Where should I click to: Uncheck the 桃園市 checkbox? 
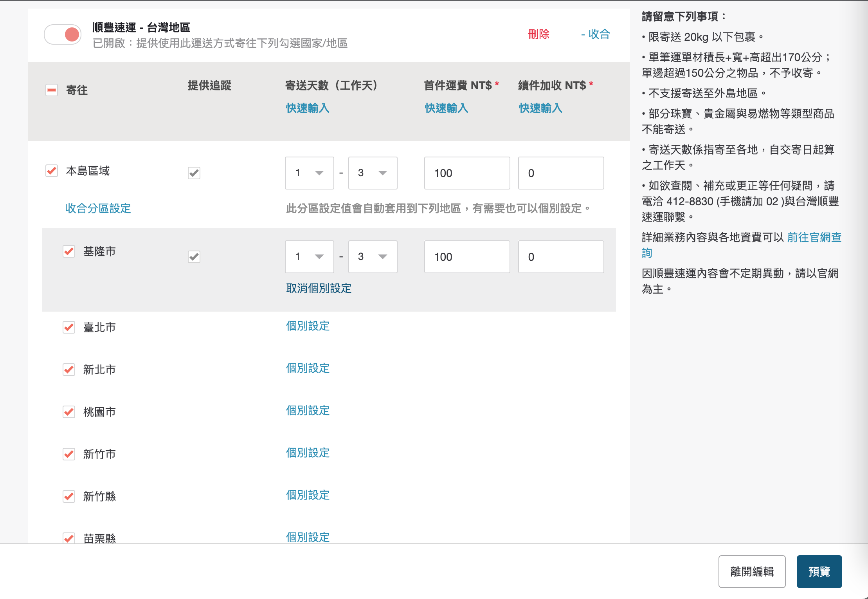pyautogui.click(x=69, y=412)
